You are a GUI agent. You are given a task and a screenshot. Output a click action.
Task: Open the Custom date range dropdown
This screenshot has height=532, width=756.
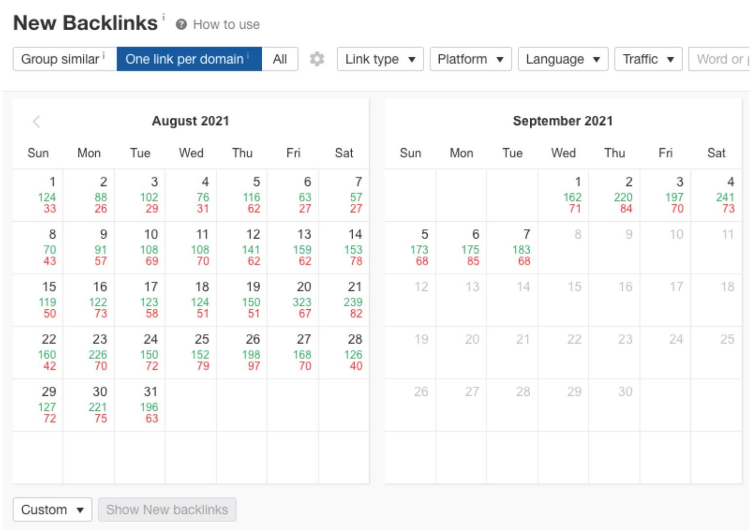tap(52, 510)
